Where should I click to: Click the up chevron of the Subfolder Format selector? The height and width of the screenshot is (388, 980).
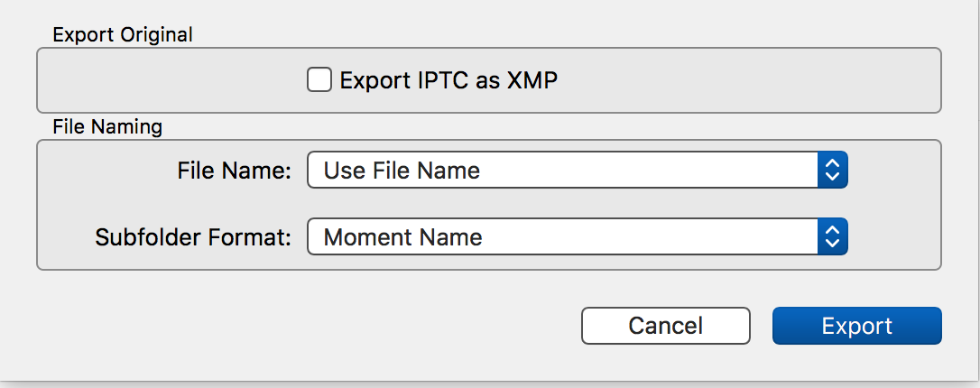(833, 231)
